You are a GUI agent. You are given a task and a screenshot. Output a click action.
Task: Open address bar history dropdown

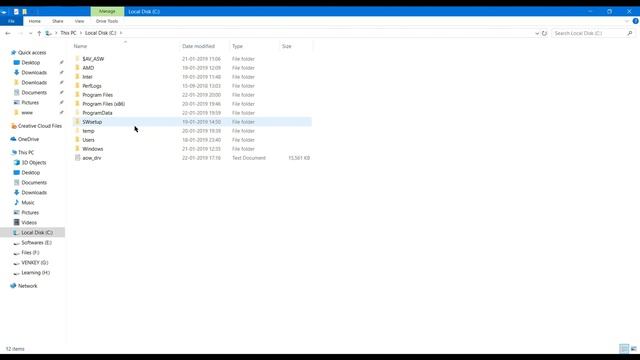537,33
